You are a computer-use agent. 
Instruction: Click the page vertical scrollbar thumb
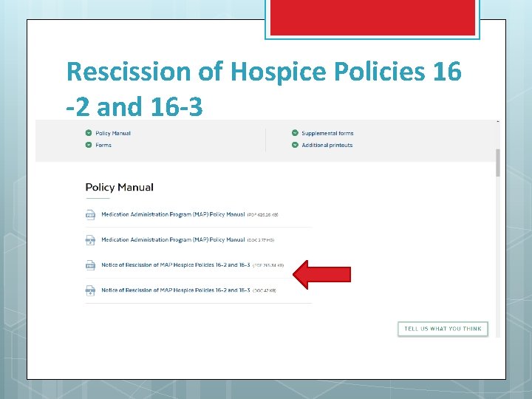[x=498, y=163]
